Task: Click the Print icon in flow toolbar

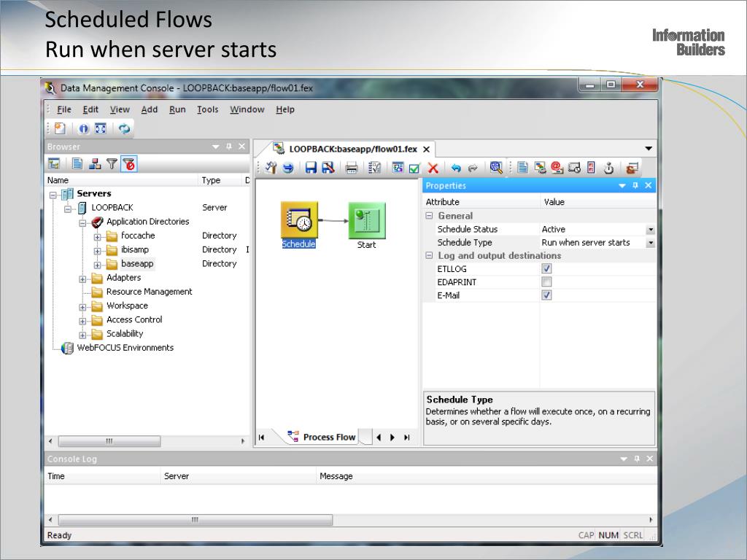Action: coord(352,168)
